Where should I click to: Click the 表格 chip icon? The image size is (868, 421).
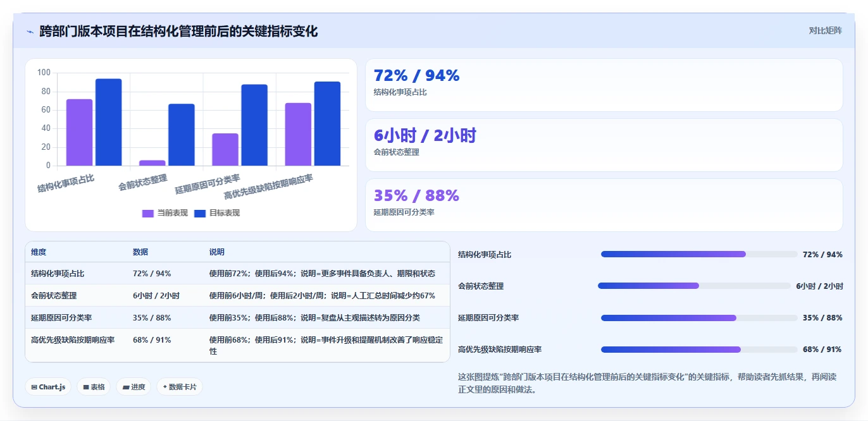coord(86,387)
